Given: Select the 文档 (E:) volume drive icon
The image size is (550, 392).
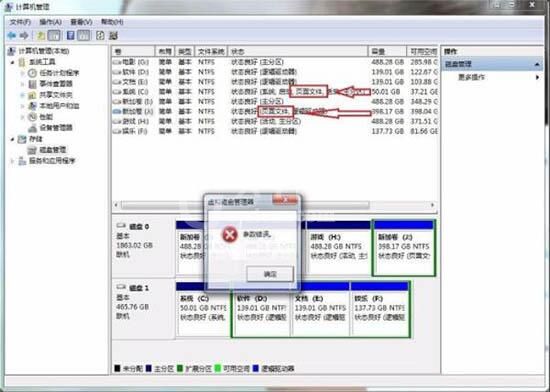Looking at the screenshot, I should click(x=117, y=82).
